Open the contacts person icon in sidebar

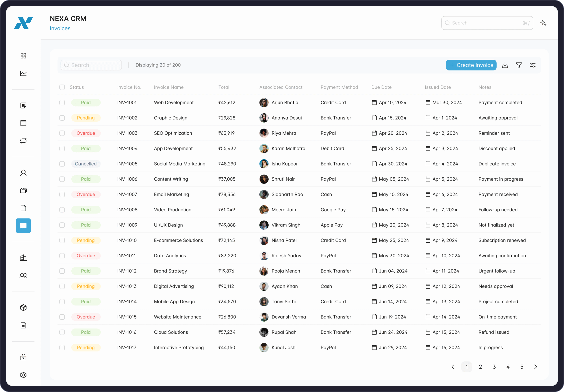[x=23, y=173]
